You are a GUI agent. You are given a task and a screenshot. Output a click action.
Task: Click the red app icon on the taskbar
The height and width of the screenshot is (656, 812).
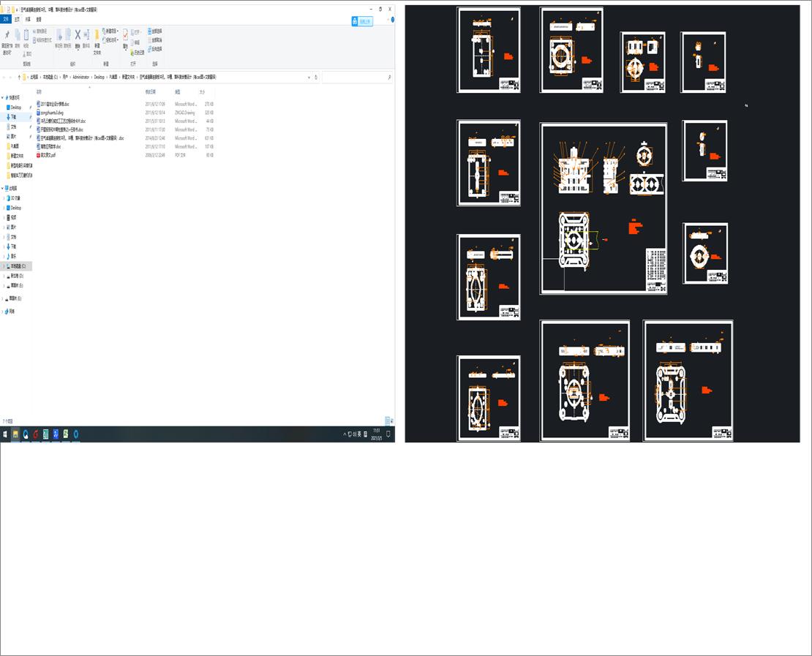35,434
